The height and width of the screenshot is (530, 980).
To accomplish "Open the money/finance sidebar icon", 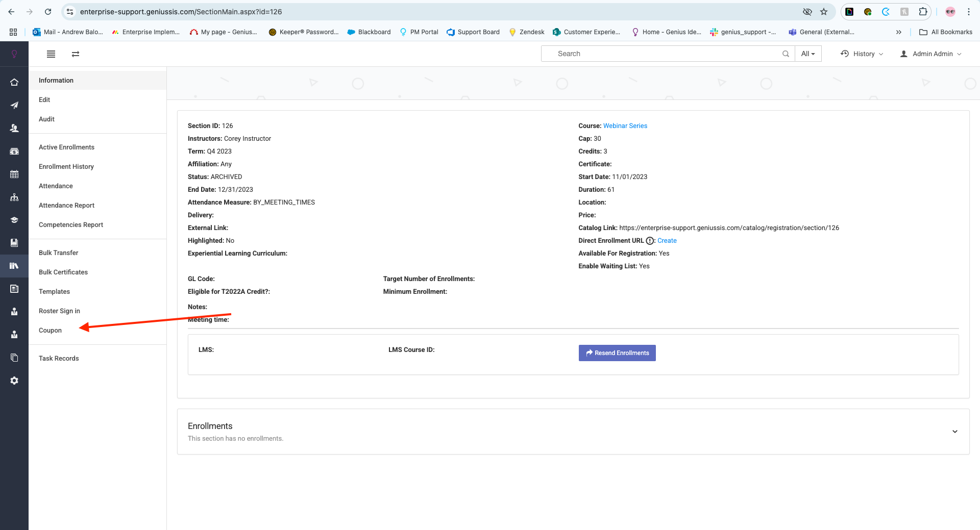I will click(14, 151).
